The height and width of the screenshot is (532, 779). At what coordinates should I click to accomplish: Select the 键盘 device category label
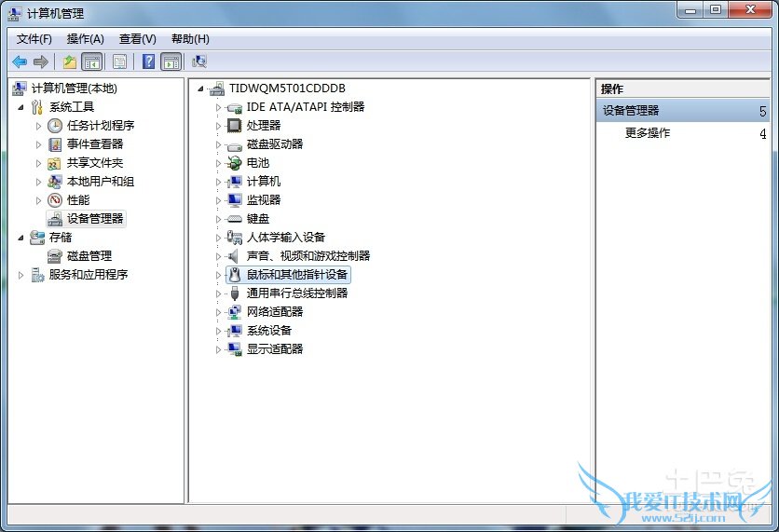coord(258,219)
